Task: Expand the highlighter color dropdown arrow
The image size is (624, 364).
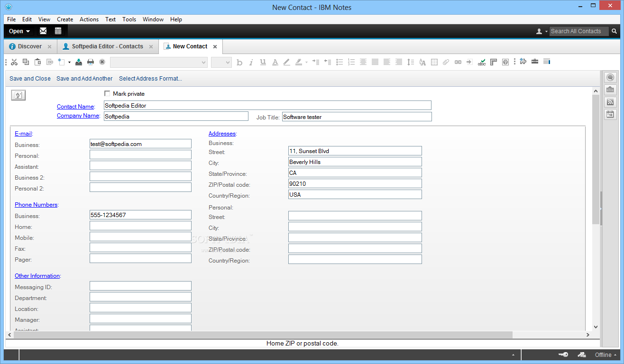Action: coord(306,62)
